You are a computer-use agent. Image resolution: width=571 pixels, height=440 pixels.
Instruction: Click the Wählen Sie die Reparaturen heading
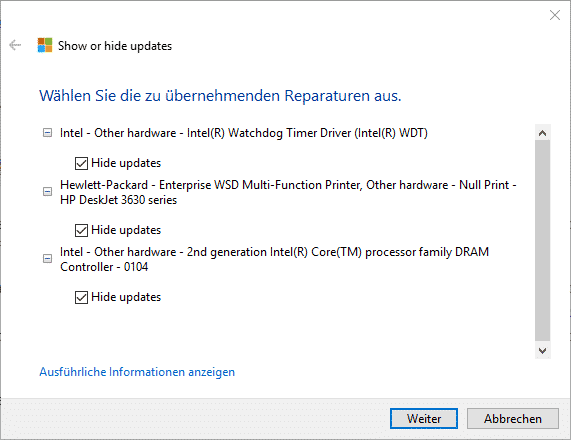click(x=220, y=96)
